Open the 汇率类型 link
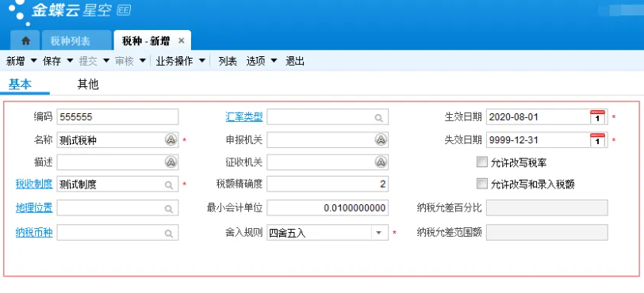 244,117
